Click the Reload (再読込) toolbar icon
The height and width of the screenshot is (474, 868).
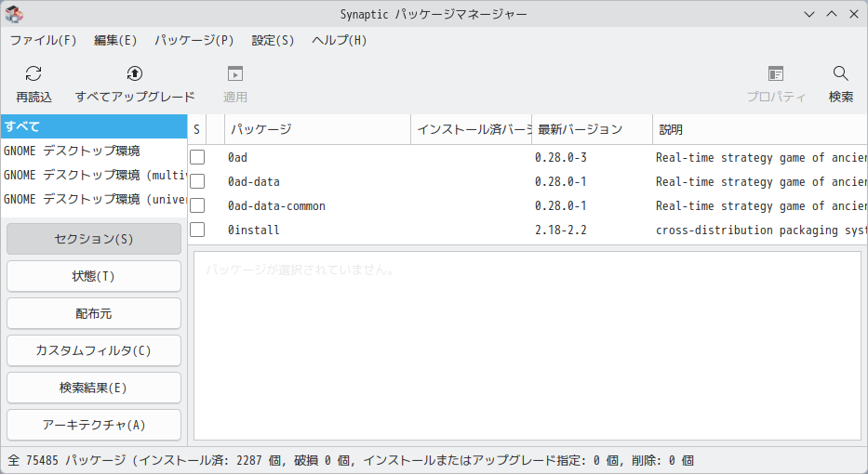(x=33, y=74)
